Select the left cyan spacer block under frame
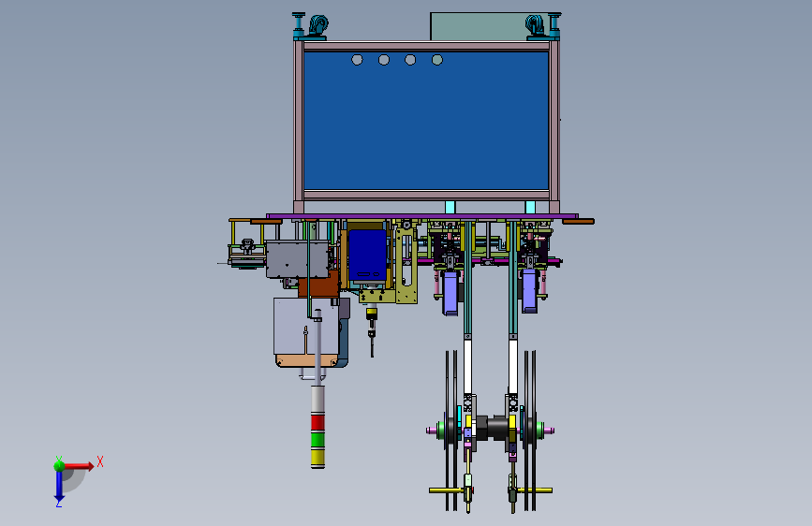Viewport: 812px width, 526px height. tap(450, 207)
